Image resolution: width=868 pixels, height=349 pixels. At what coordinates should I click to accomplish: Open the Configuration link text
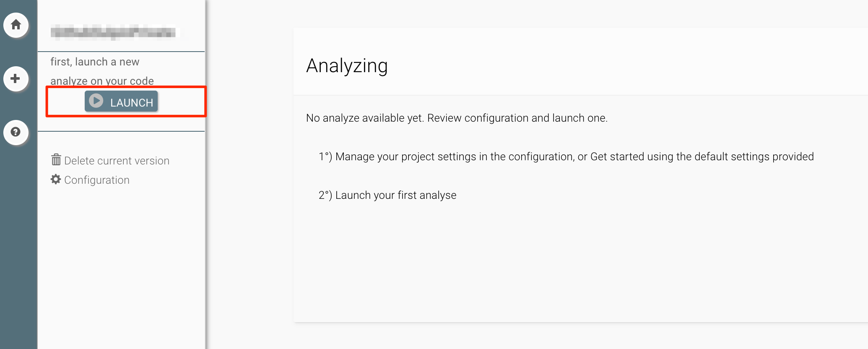tap(97, 180)
